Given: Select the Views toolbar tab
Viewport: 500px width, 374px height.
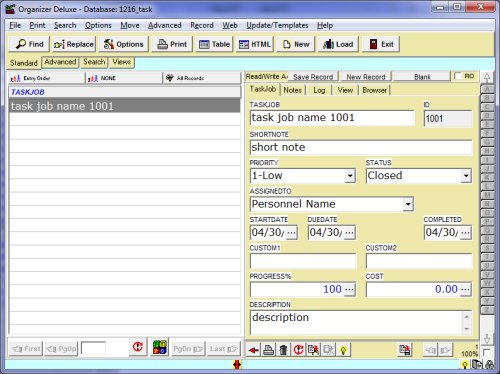Looking at the screenshot, I should pos(121,62).
